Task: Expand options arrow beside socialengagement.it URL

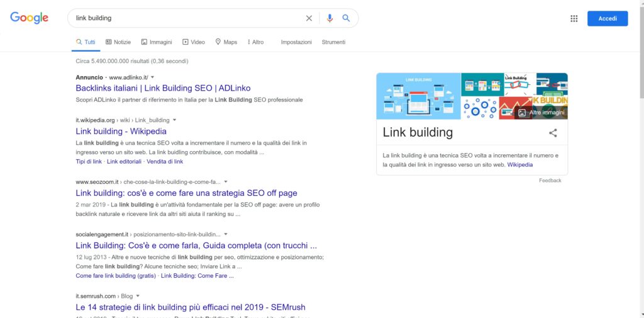Action: [226, 234]
